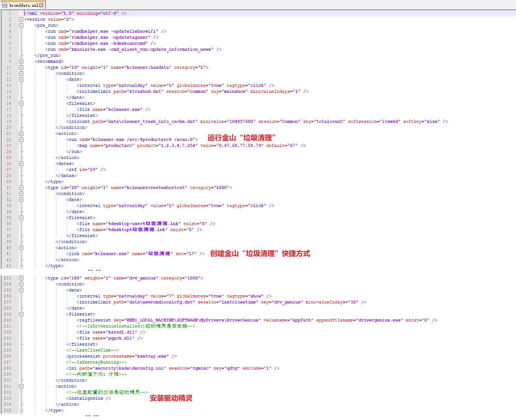The height and width of the screenshot is (420, 516).
Task: Fold the fileexist element on line 35
Action: pos(21,218)
